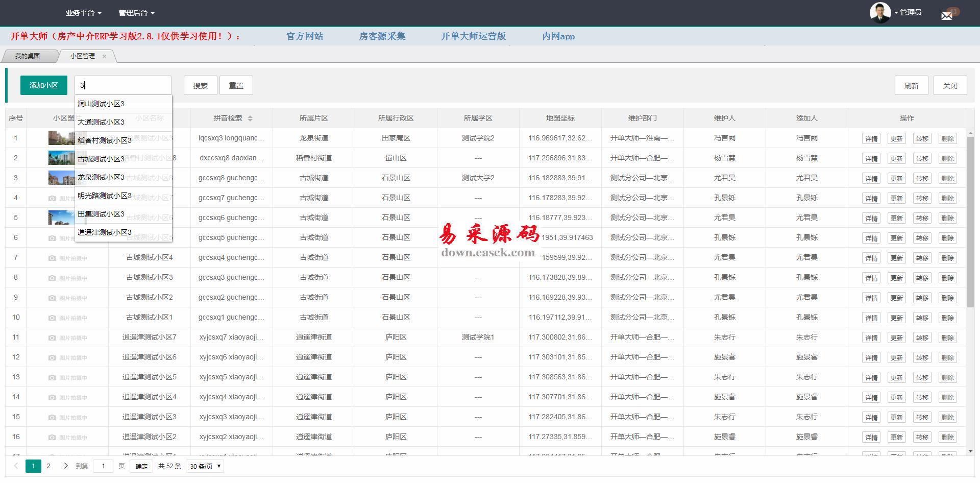This screenshot has height=483, width=980.
Task: Open the 房客源采集 link
Action: click(x=382, y=36)
